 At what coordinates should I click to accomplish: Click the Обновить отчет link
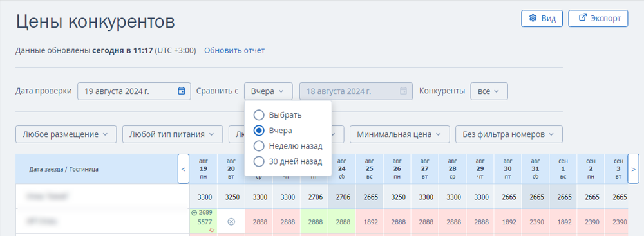tap(234, 51)
